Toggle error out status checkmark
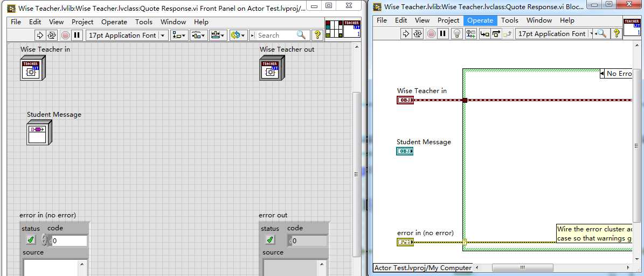This screenshot has height=276, width=644. (269, 239)
